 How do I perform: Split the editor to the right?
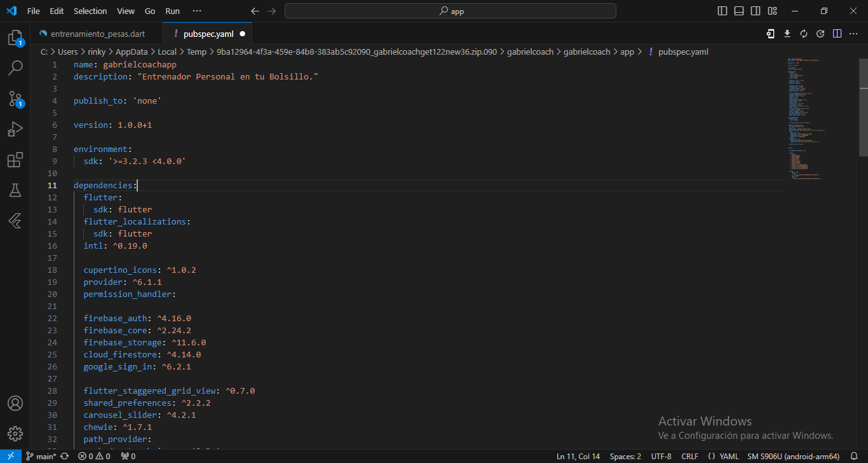837,34
